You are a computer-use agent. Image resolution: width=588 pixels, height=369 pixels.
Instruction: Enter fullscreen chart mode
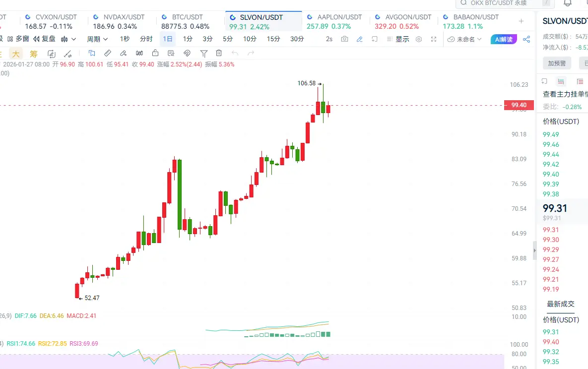tap(434, 39)
